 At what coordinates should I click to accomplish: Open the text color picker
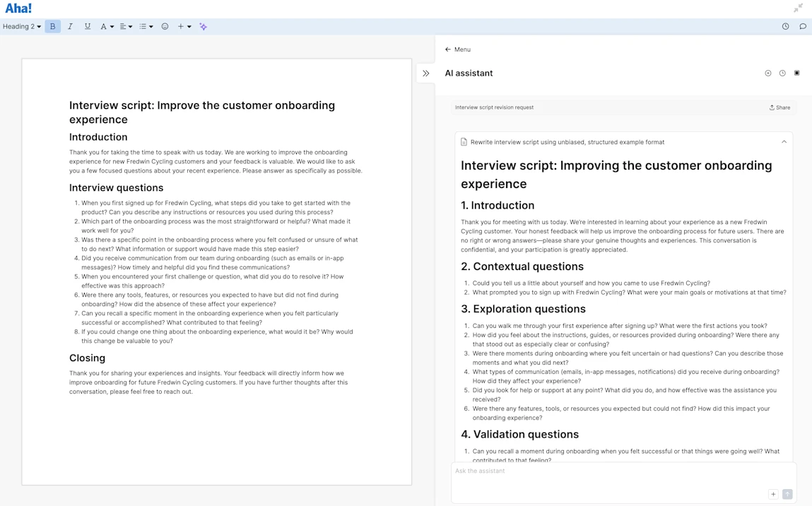coord(106,26)
